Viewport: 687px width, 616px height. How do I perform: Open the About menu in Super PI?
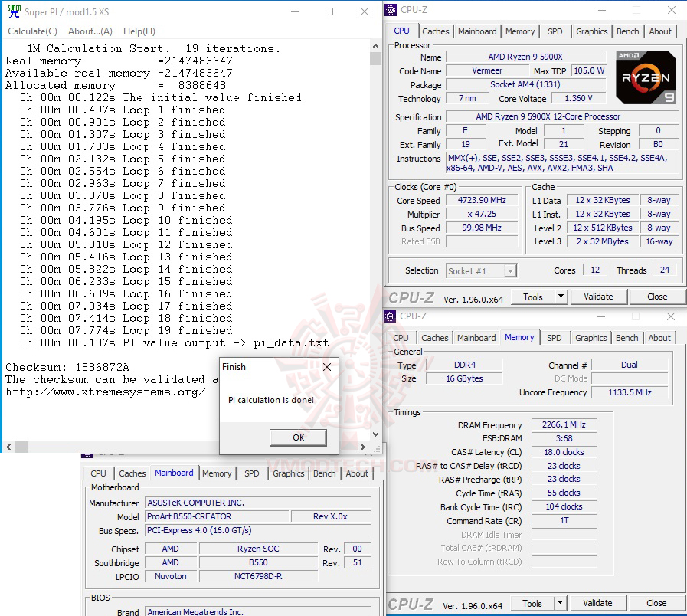(x=90, y=31)
